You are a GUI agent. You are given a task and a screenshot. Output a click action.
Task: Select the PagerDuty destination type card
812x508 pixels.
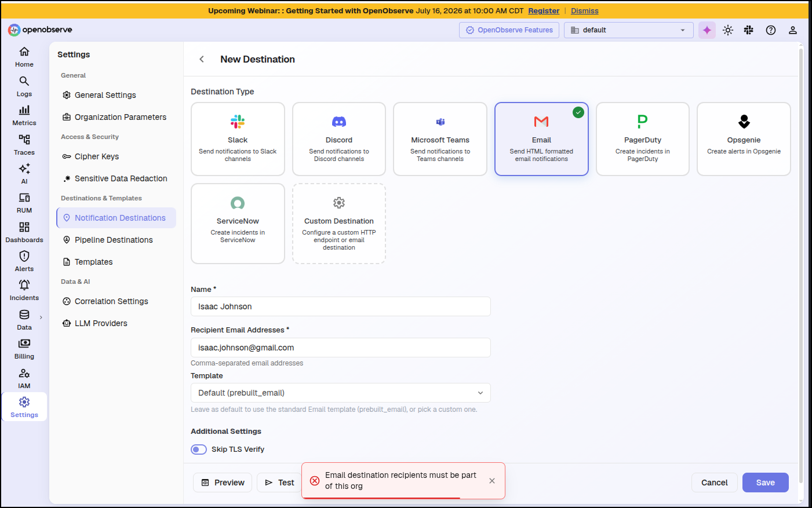coord(643,139)
